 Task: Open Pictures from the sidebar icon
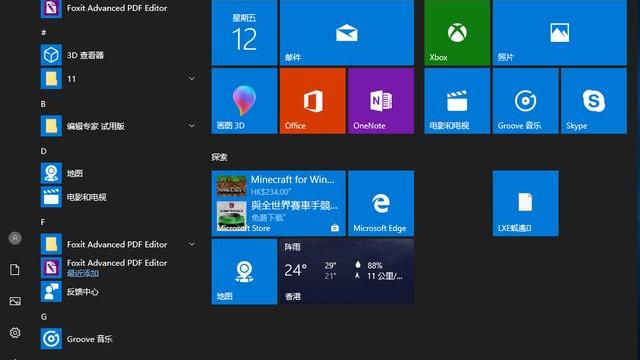pos(15,301)
